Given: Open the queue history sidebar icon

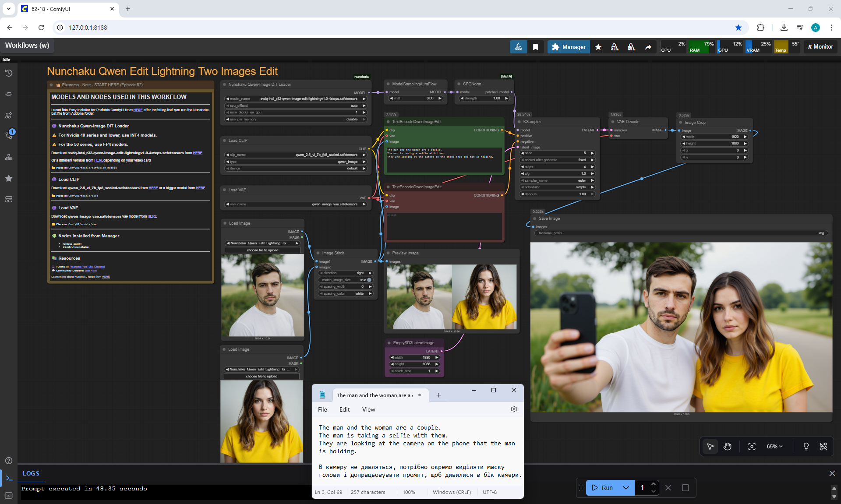Looking at the screenshot, I should [x=9, y=73].
